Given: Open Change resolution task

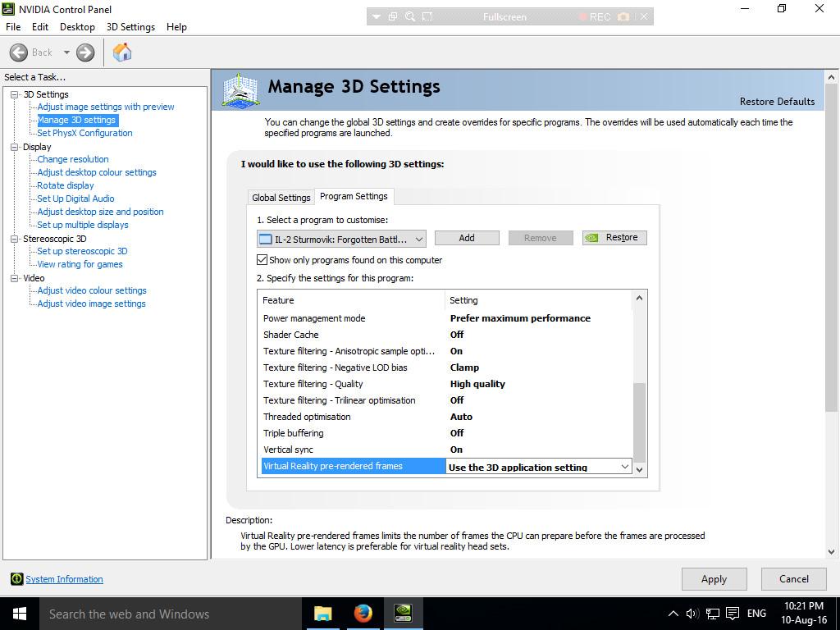Looking at the screenshot, I should [x=73, y=159].
